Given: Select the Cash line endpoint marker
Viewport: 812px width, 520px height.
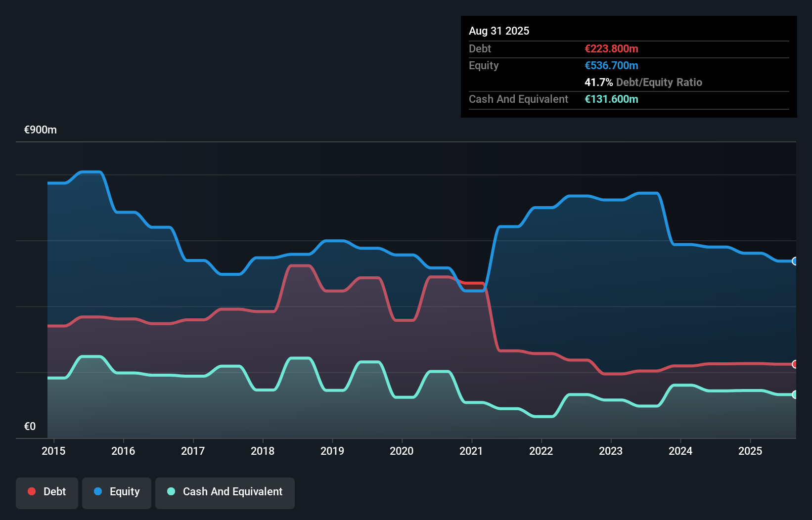Looking at the screenshot, I should [x=794, y=394].
